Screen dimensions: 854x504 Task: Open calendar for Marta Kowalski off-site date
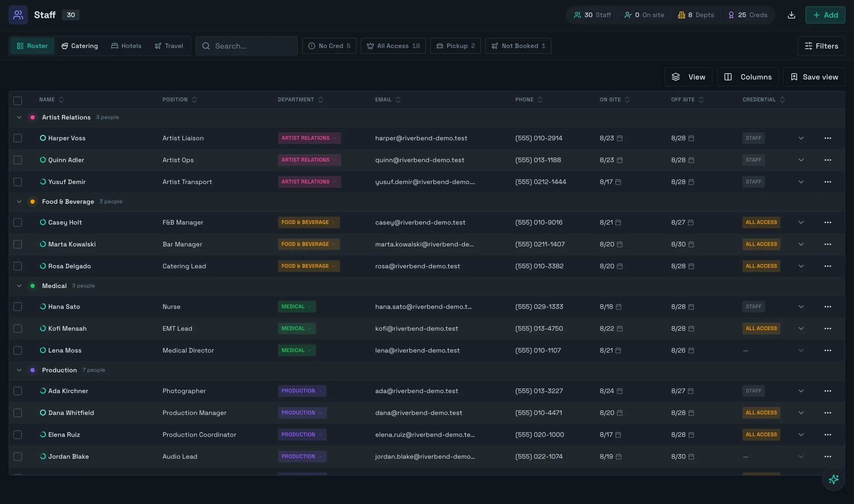coord(691,245)
